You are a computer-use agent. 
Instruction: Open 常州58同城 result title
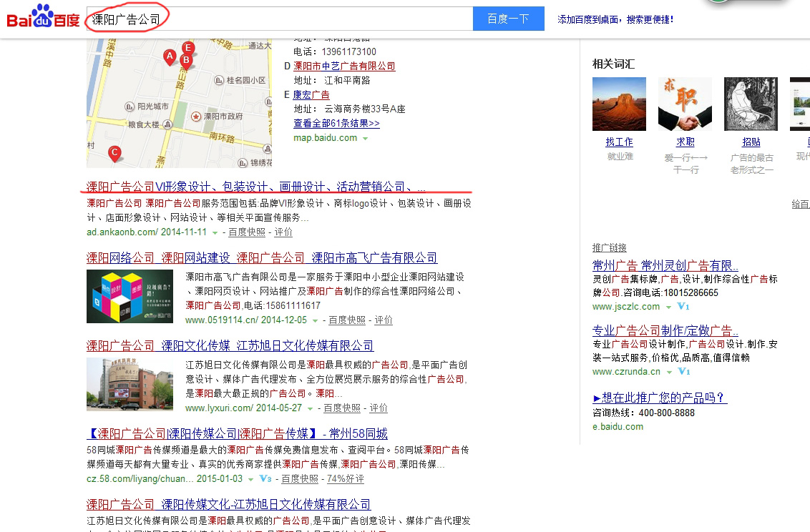237,433
